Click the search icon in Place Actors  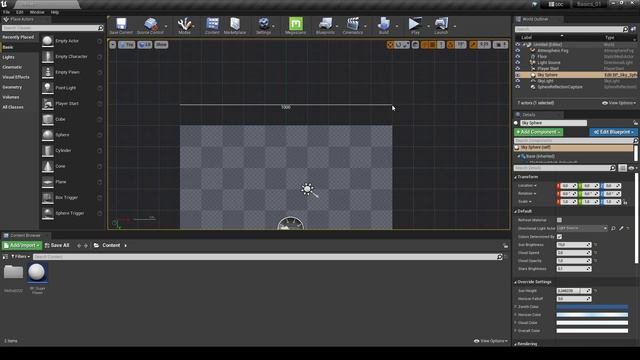coord(100,28)
